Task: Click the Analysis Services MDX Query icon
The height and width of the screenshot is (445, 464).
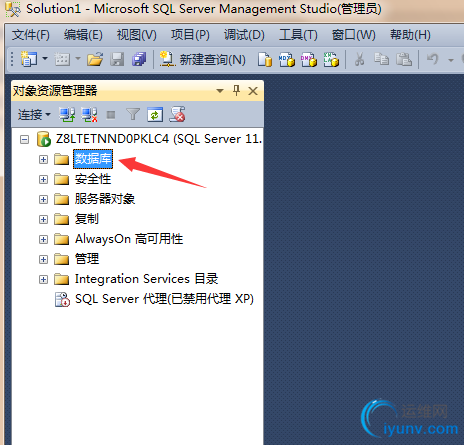Action: (x=287, y=60)
